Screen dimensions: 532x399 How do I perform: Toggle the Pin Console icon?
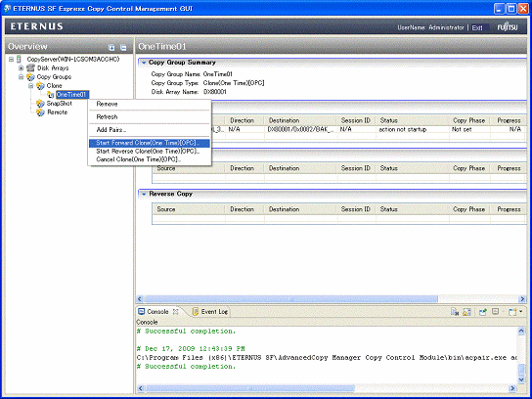(x=483, y=311)
